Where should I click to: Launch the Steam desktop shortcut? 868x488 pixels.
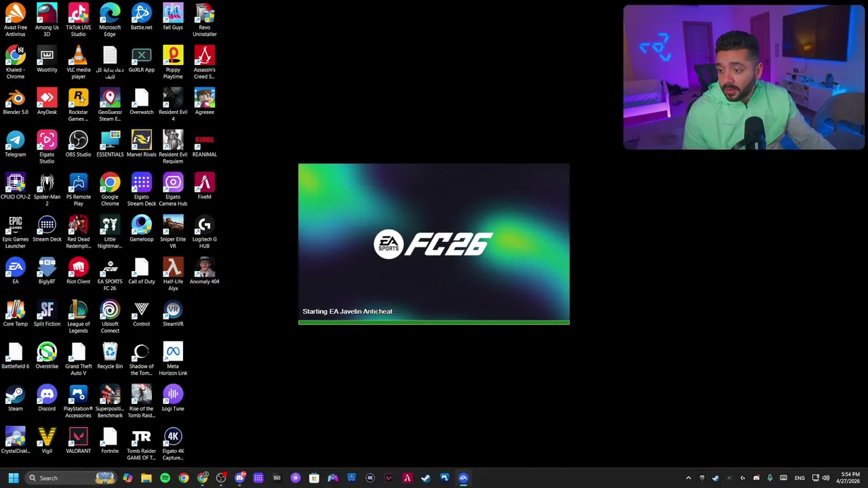(x=15, y=399)
